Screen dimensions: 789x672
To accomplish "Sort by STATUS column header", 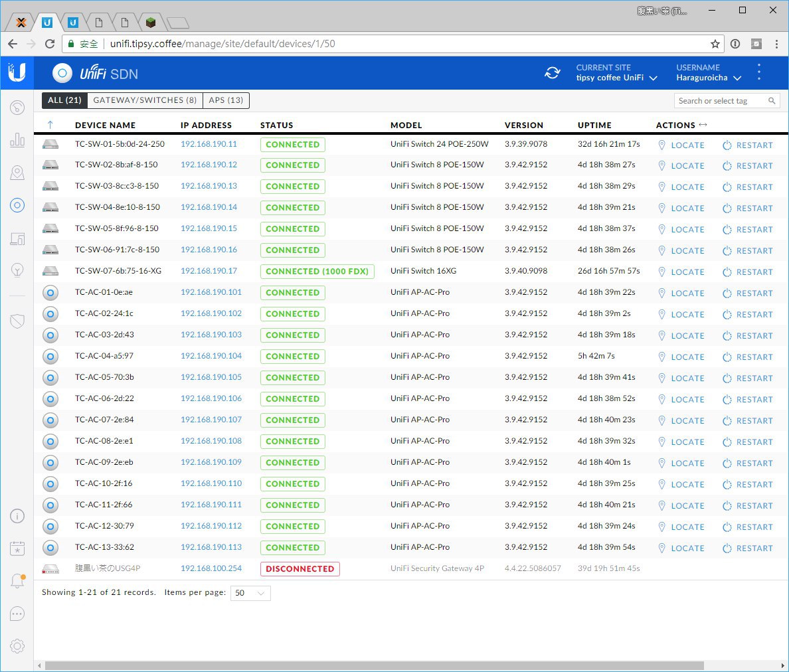I will pos(277,126).
